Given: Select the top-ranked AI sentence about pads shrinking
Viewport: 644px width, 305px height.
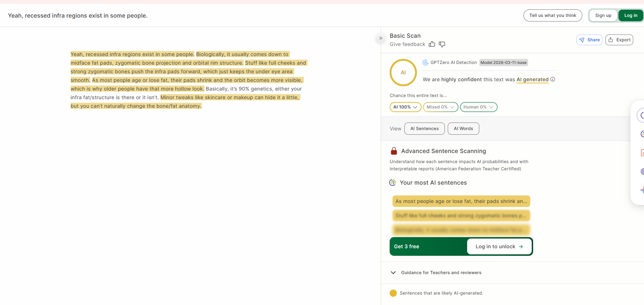Looking at the screenshot, I should 461,201.
